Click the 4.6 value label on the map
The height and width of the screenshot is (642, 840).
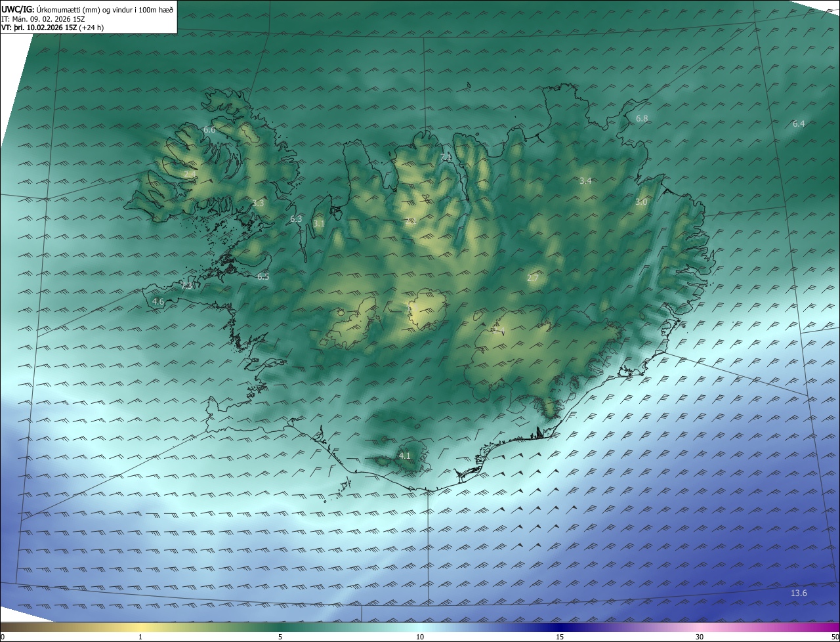tap(158, 302)
